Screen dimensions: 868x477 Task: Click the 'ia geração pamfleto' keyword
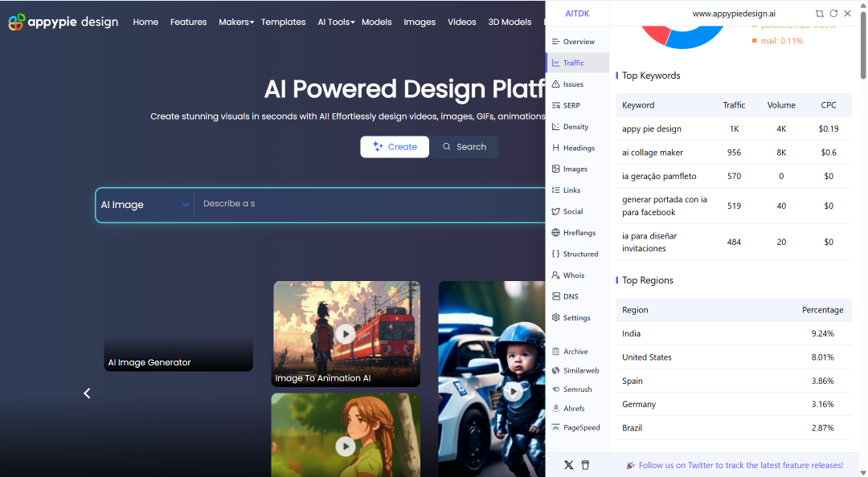659,177
